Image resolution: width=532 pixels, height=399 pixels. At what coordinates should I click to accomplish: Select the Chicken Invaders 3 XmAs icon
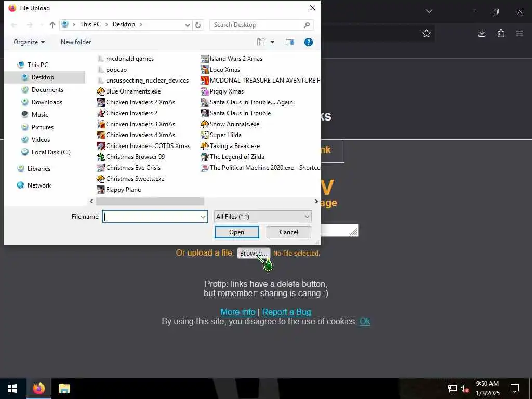(100, 124)
